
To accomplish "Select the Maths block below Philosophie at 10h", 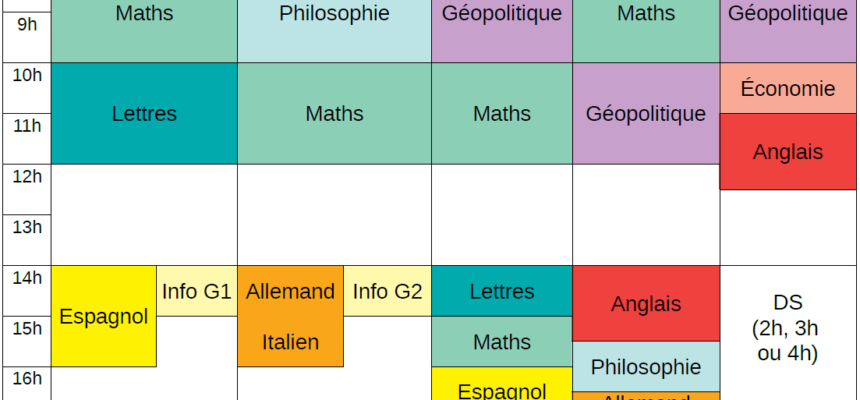I will click(334, 113).
